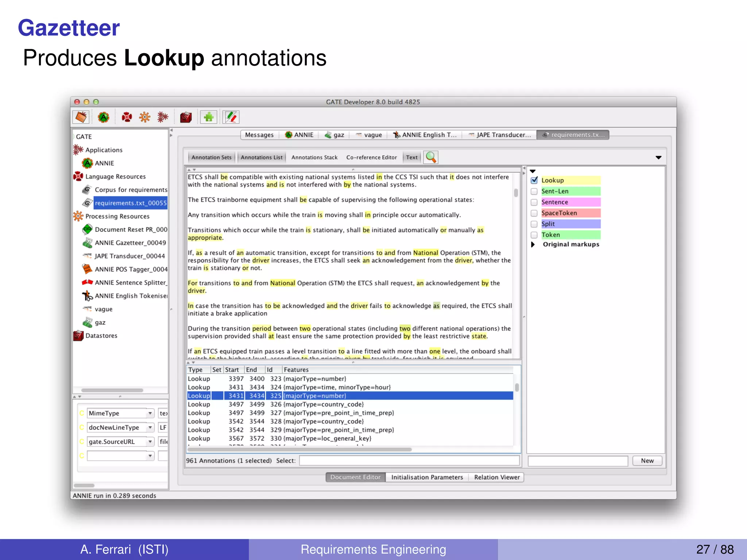Viewport: 747px width, 560px height.
Task: Toggle the Annotations List view button
Action: coord(262,157)
